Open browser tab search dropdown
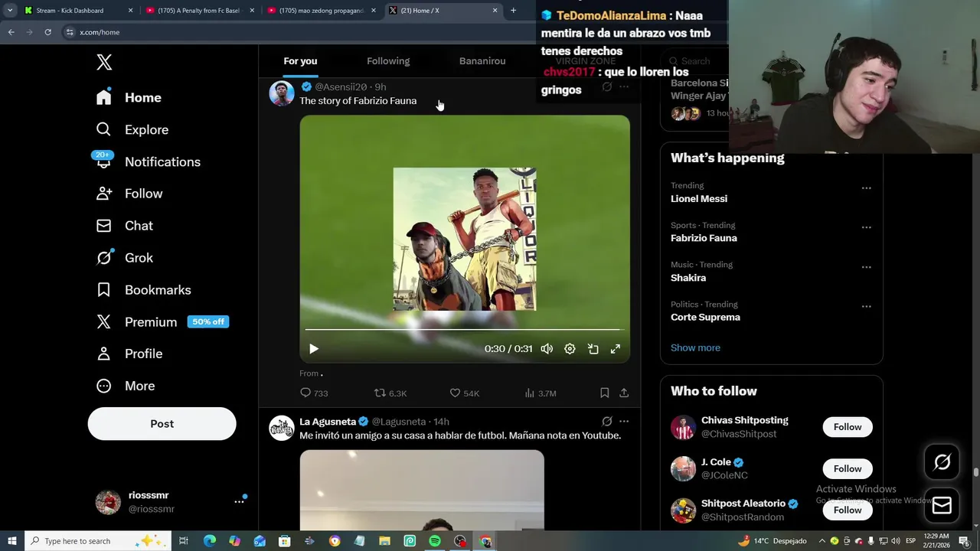This screenshot has height=551, width=980. [10, 11]
